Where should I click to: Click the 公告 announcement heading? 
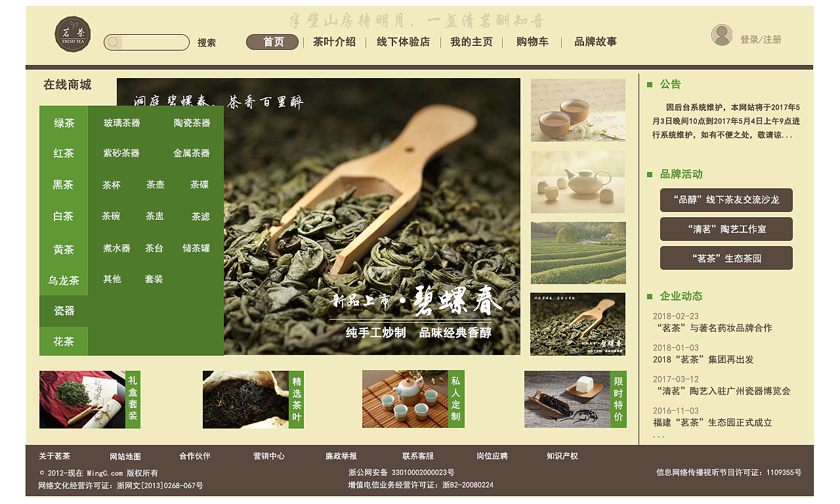[x=671, y=84]
